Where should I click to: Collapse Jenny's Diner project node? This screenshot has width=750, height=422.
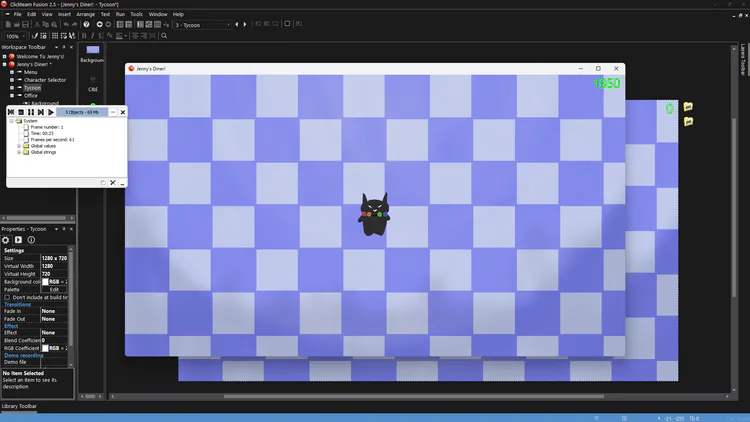(x=4, y=64)
